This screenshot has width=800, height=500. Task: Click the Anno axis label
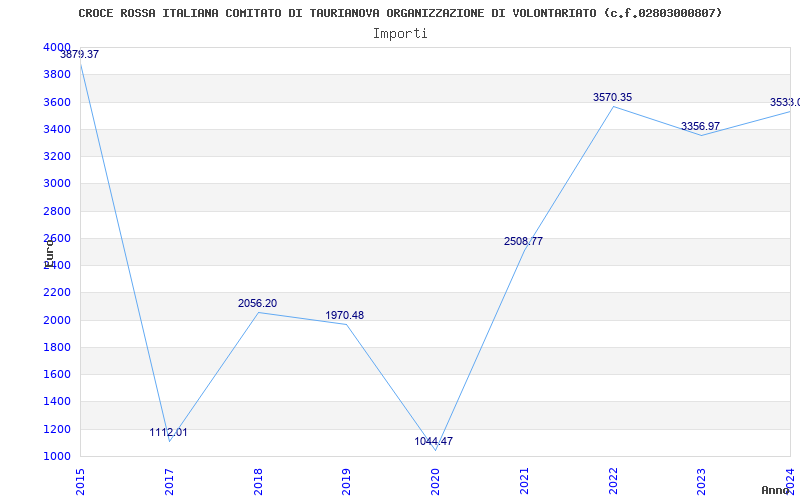click(774, 490)
